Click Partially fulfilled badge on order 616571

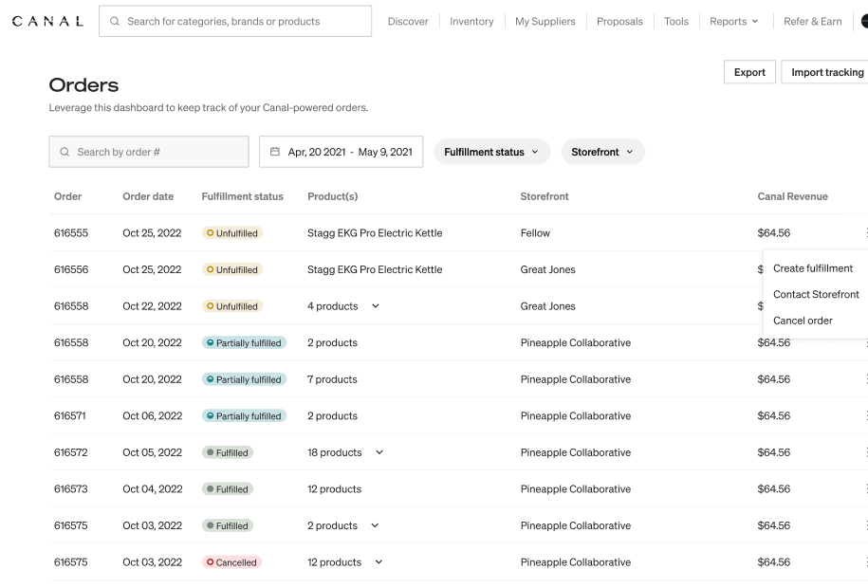pos(244,415)
